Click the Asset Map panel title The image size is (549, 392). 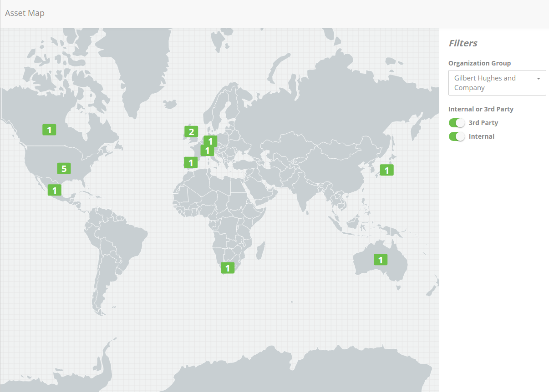25,13
